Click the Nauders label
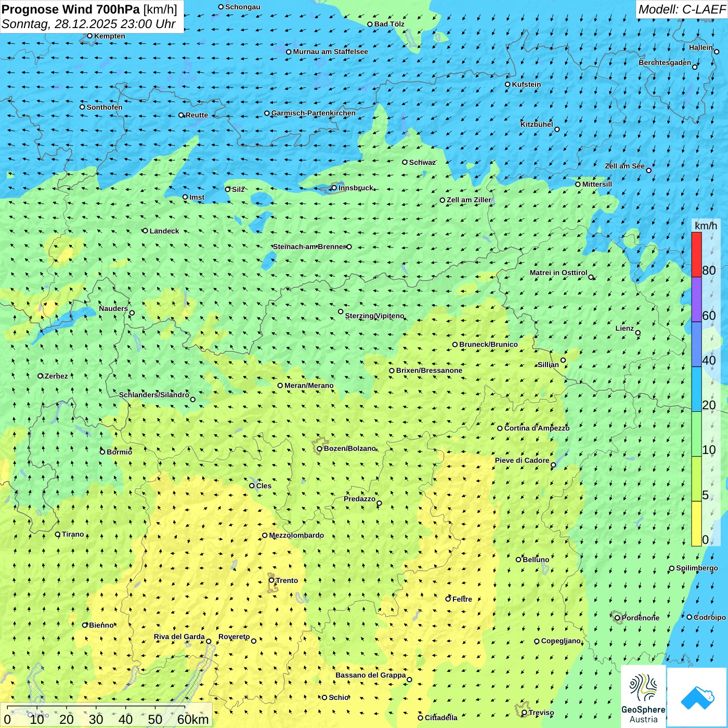The width and height of the screenshot is (728, 728). pos(113,308)
